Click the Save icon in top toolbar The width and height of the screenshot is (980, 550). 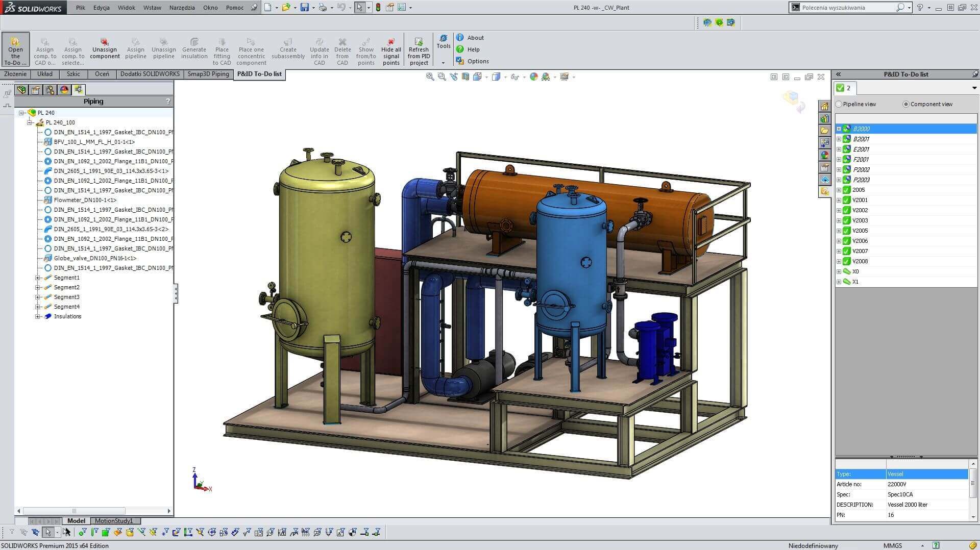(304, 7)
